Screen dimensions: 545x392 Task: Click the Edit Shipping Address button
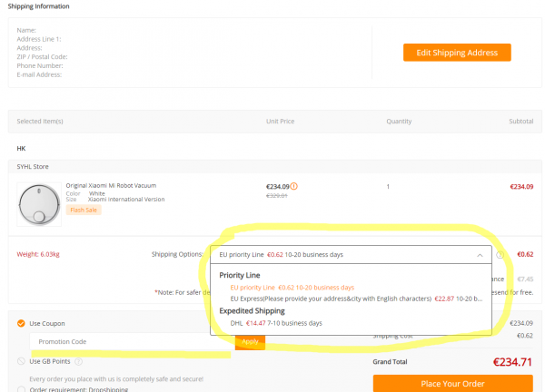(x=457, y=53)
